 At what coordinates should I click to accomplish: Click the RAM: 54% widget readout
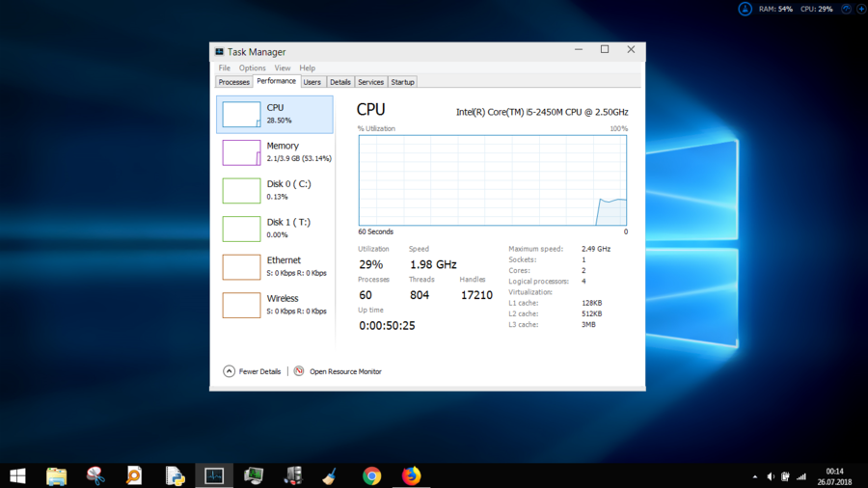(775, 10)
